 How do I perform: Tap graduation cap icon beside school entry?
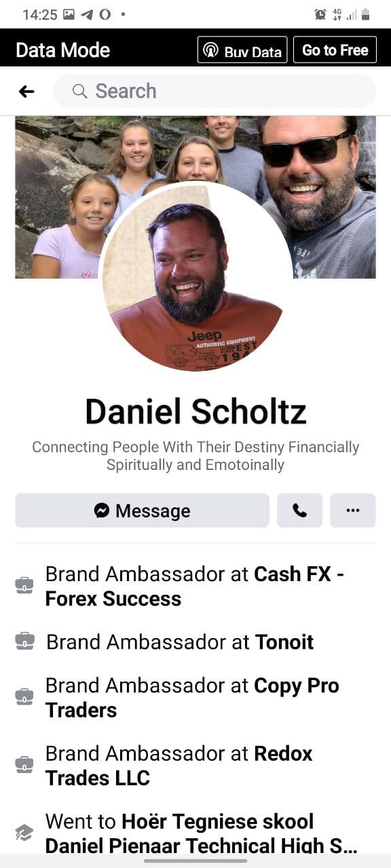click(x=24, y=833)
